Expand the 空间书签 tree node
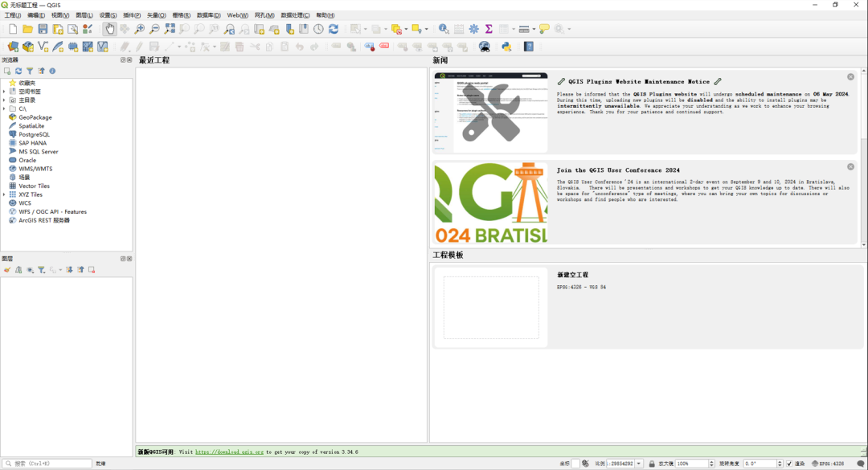This screenshot has height=470, width=868. (5, 92)
